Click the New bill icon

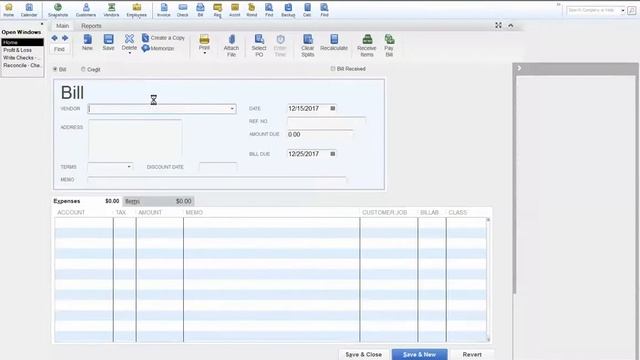coord(87,42)
